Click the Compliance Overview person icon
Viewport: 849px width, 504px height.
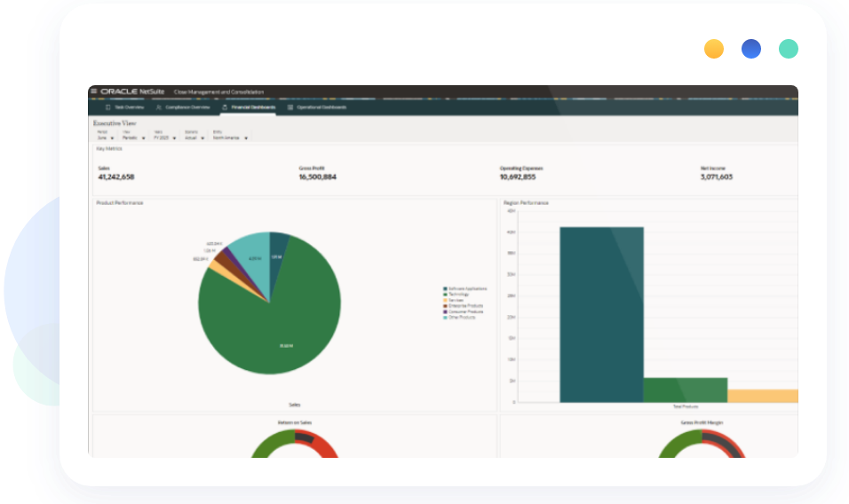click(158, 107)
